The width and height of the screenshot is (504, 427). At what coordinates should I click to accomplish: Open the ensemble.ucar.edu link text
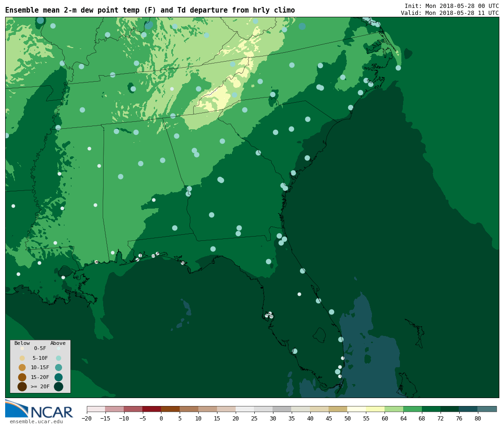pyautogui.click(x=36, y=421)
